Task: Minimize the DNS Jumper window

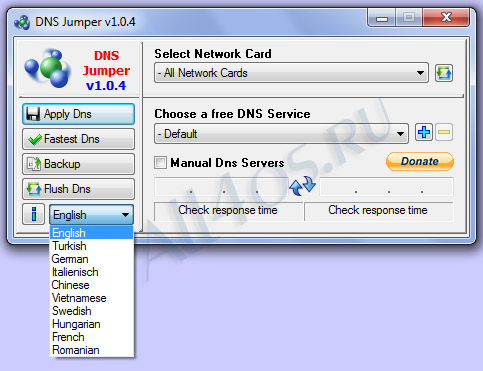Action: (382, 17)
